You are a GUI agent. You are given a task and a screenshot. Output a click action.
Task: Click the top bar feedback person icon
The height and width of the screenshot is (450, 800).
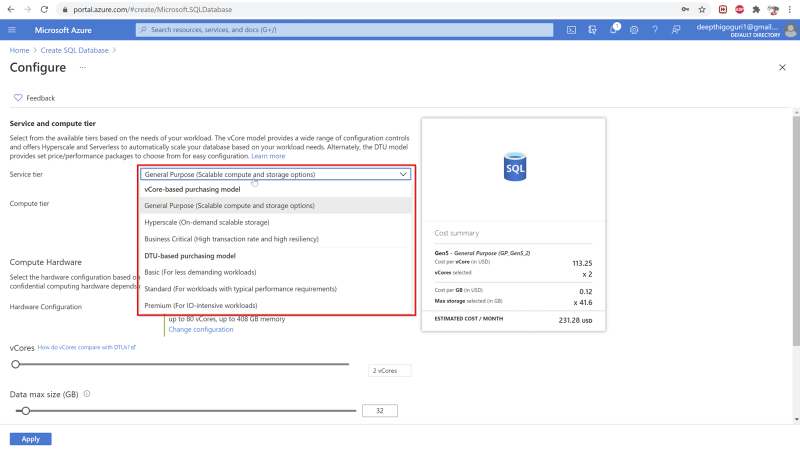click(x=677, y=30)
